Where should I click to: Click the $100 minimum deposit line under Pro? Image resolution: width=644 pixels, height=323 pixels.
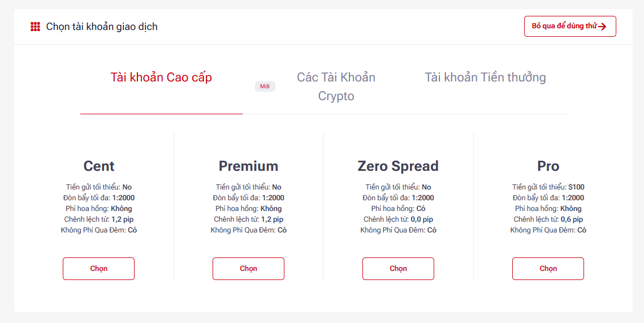click(x=548, y=187)
